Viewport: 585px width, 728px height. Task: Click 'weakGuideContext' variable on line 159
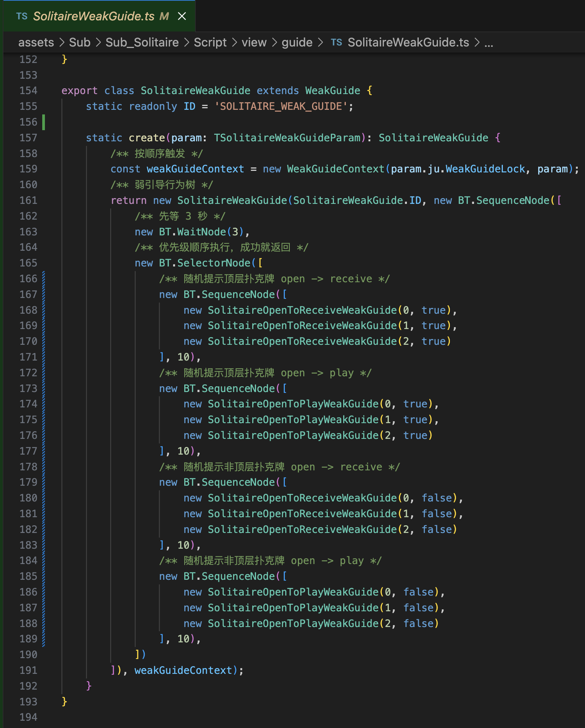coord(195,169)
